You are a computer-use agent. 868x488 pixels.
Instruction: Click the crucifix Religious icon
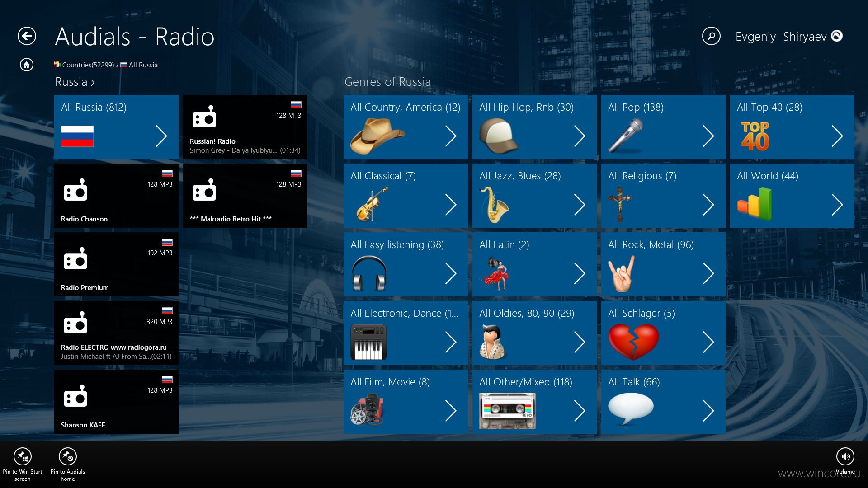620,205
